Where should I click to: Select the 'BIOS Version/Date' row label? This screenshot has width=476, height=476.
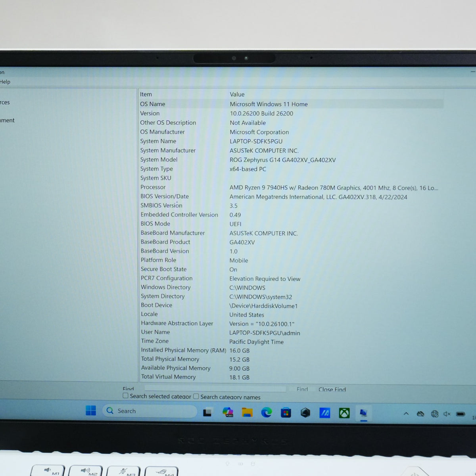coord(165,196)
